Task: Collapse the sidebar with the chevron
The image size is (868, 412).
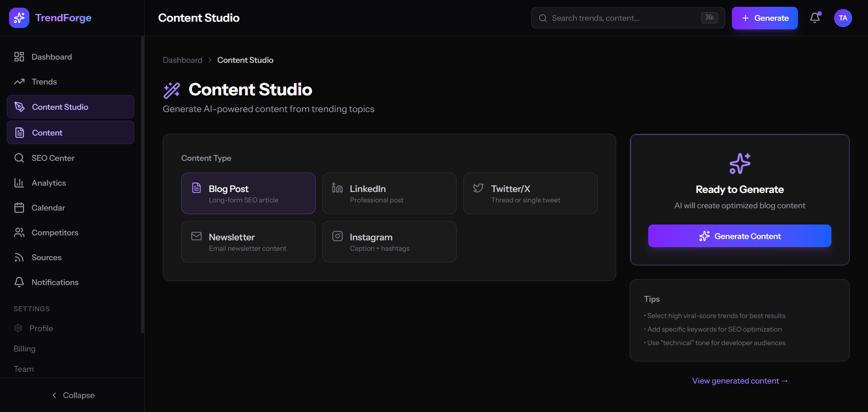Action: click(x=72, y=395)
